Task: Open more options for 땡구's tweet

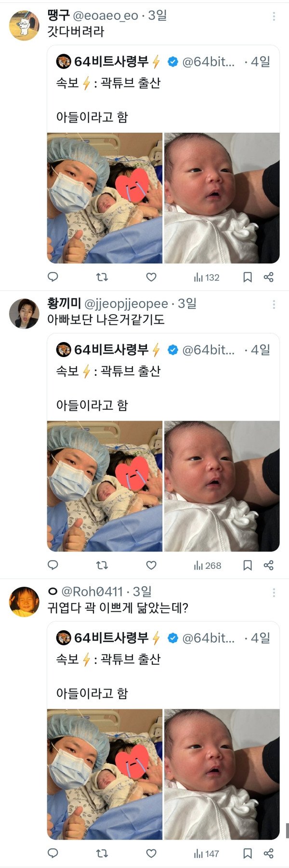Action: [274, 16]
